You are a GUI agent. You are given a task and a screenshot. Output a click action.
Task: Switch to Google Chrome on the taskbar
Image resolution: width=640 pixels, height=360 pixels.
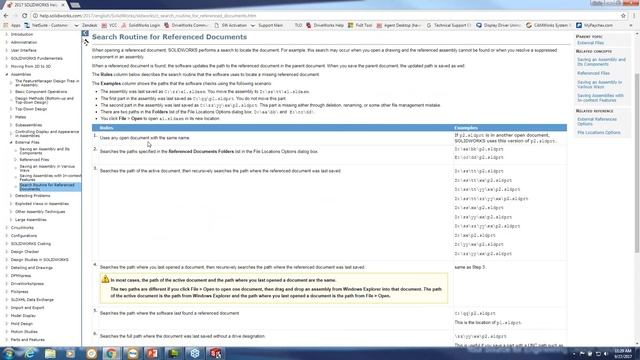click(x=111, y=353)
